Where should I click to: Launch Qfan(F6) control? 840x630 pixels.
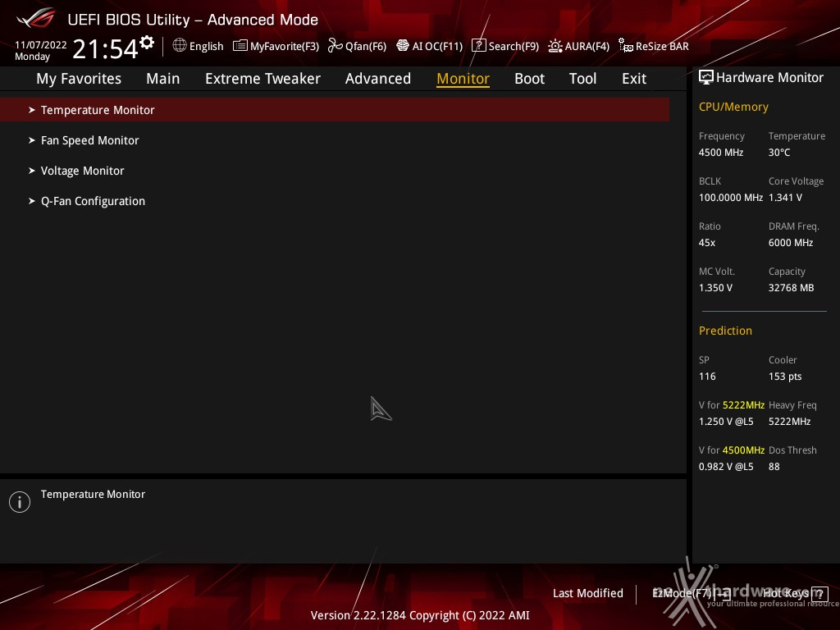coord(357,46)
